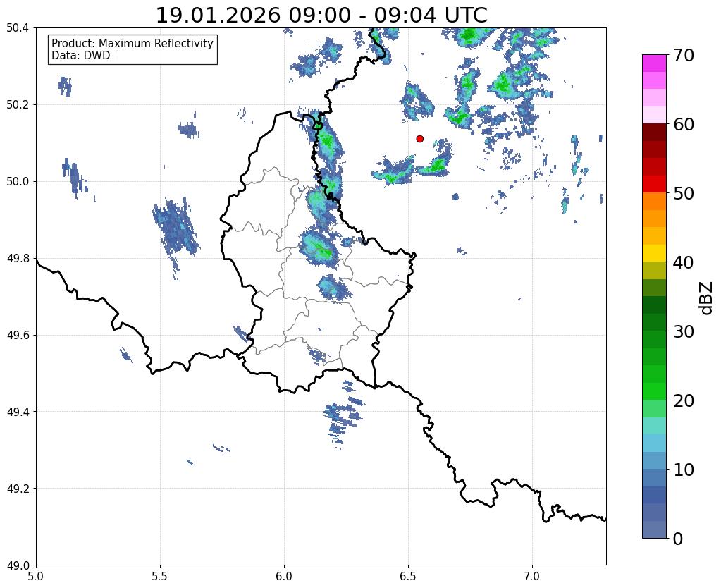Click the x-axis label 6.0
Image resolution: width=721 pixels, height=588 pixels.
tap(284, 576)
